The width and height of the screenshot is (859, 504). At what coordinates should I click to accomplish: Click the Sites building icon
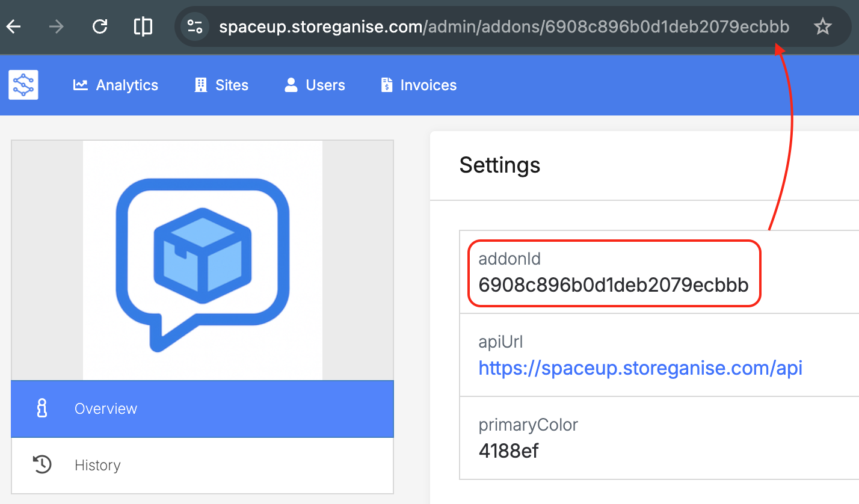pos(201,85)
